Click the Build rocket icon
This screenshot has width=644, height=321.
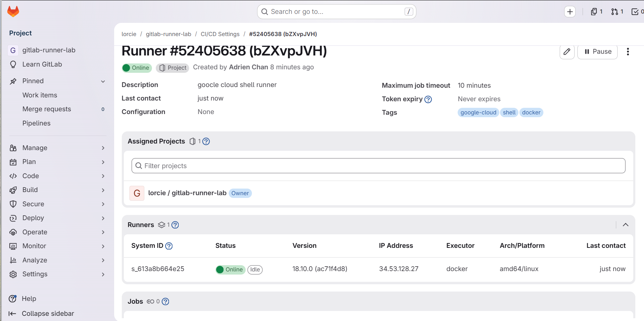point(13,190)
